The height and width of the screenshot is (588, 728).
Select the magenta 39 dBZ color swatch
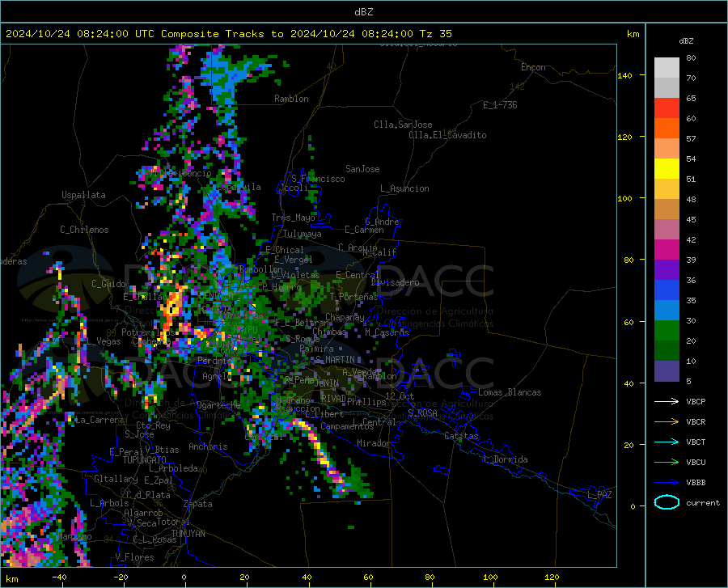coord(667,250)
